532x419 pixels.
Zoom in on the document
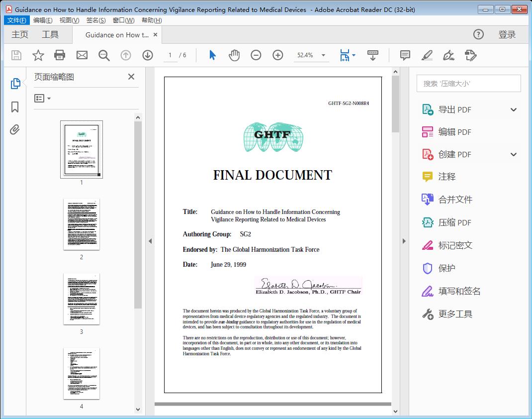[277, 55]
